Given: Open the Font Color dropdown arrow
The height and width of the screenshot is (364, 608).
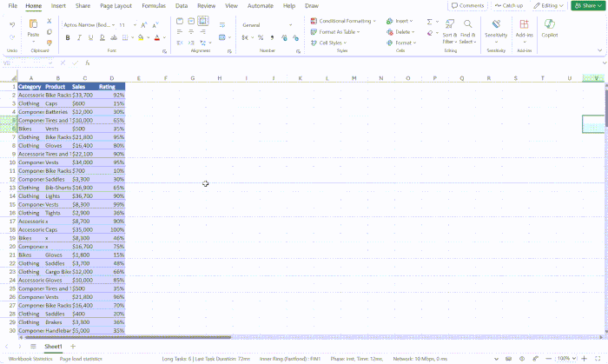Looking at the screenshot, I should (x=164, y=37).
